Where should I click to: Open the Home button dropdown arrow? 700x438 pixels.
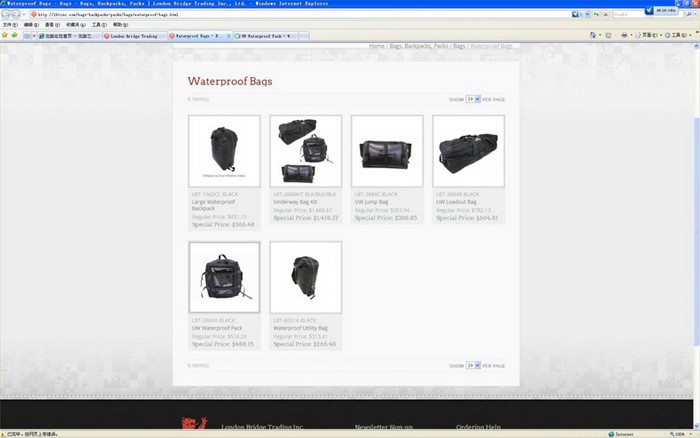click(x=600, y=35)
